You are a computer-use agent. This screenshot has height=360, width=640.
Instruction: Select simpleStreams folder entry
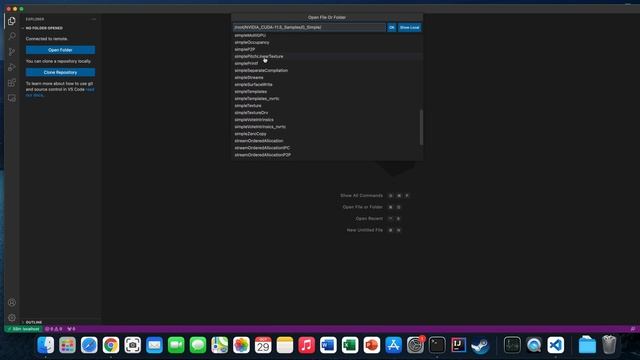click(x=327, y=78)
